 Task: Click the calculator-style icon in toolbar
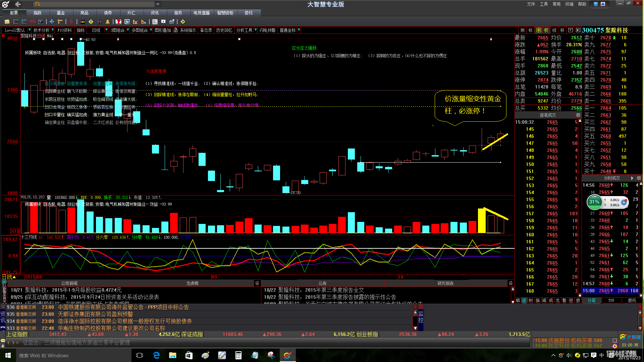point(155,22)
